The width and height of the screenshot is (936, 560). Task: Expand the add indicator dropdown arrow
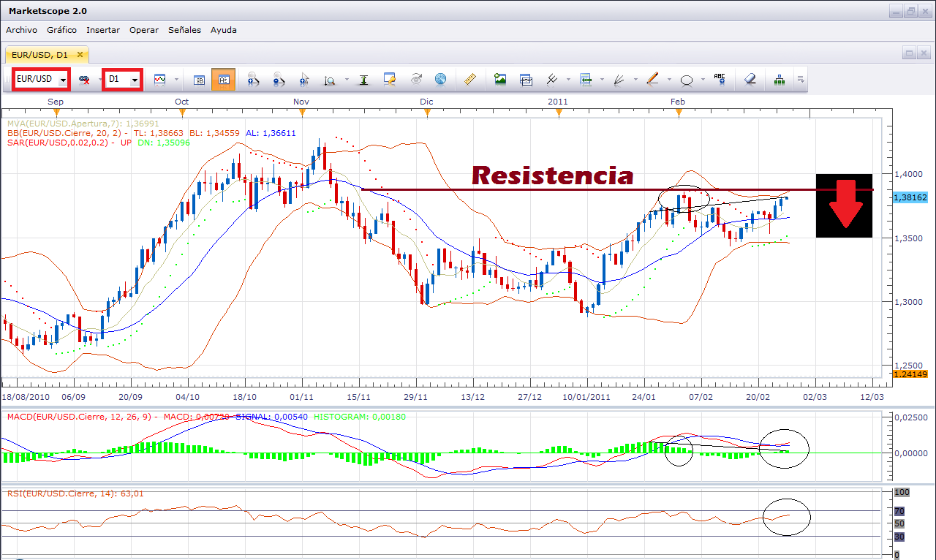pyautogui.click(x=602, y=80)
